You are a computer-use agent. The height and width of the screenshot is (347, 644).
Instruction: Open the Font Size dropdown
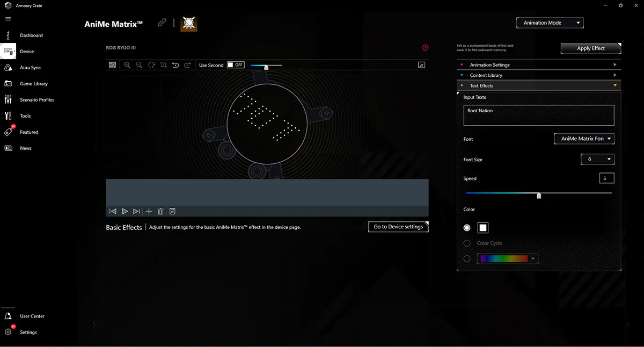(597, 160)
